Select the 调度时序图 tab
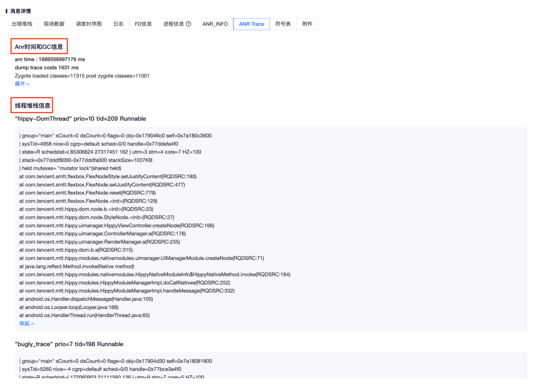The width and height of the screenshot is (536, 392). (89, 24)
